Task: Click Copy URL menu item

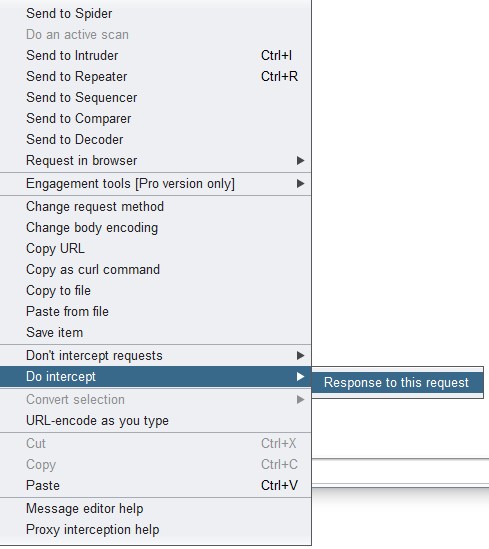Action: coord(155,249)
